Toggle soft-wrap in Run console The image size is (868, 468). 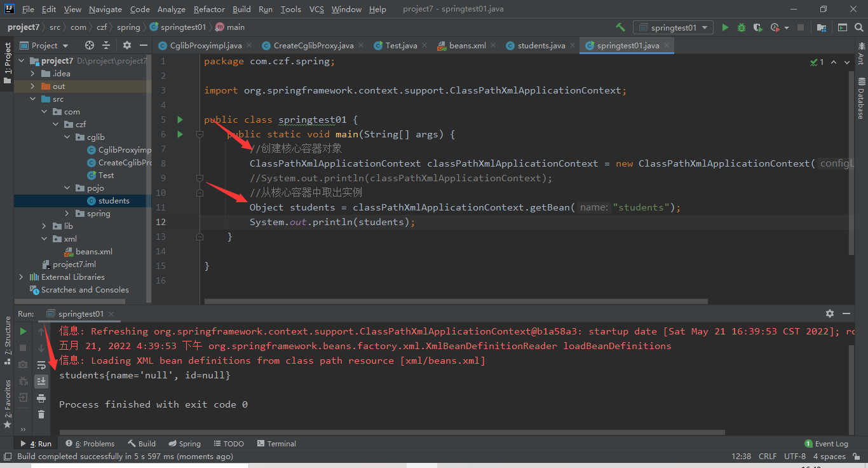coord(41,365)
